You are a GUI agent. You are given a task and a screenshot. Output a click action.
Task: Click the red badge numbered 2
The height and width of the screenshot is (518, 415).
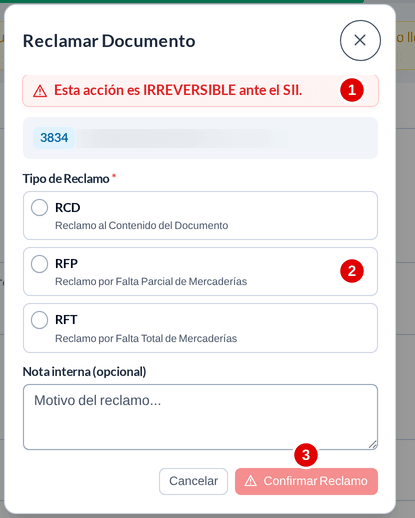[x=352, y=271]
